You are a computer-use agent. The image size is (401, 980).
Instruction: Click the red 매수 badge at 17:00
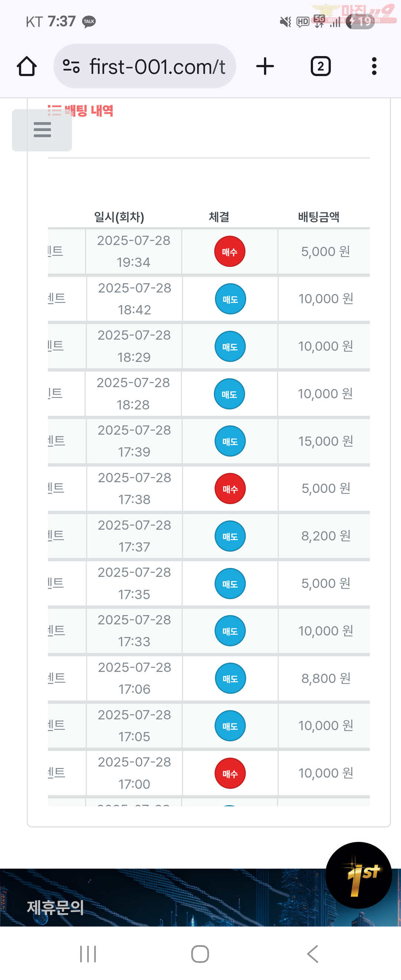(230, 774)
